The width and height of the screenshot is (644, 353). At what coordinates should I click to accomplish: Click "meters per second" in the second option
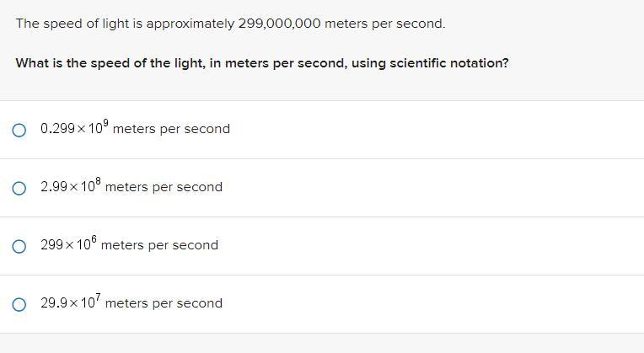point(164,187)
